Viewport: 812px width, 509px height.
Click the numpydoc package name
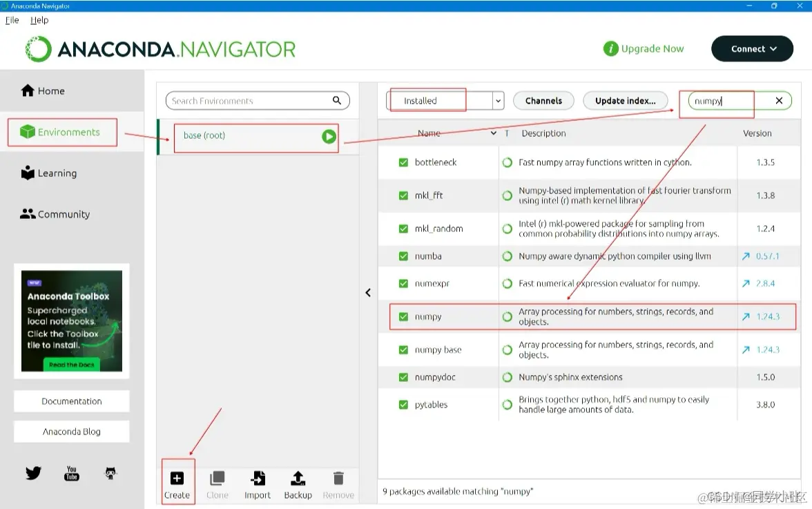pos(435,377)
